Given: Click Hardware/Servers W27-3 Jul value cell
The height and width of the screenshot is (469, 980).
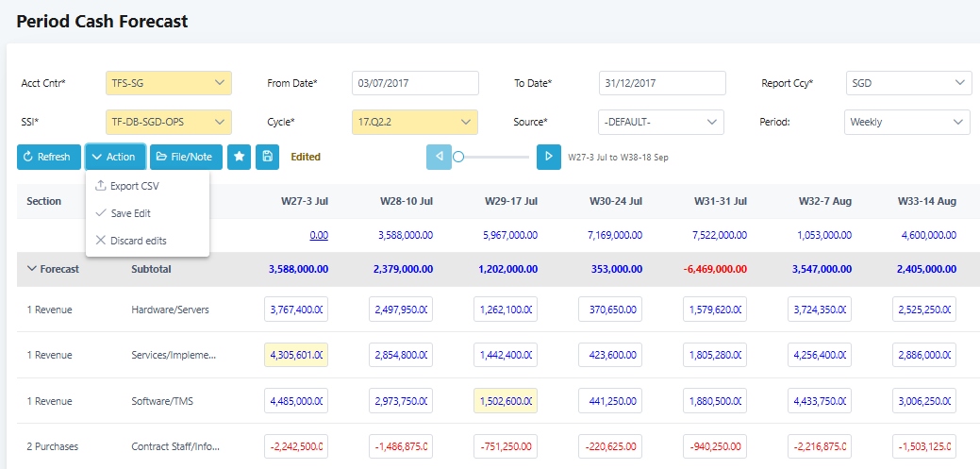Looking at the screenshot, I should point(296,310).
